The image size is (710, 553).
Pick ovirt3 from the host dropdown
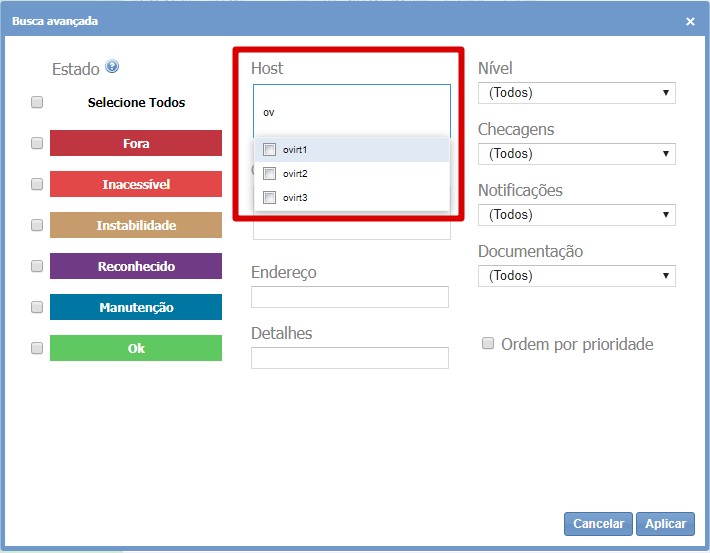tap(269, 198)
